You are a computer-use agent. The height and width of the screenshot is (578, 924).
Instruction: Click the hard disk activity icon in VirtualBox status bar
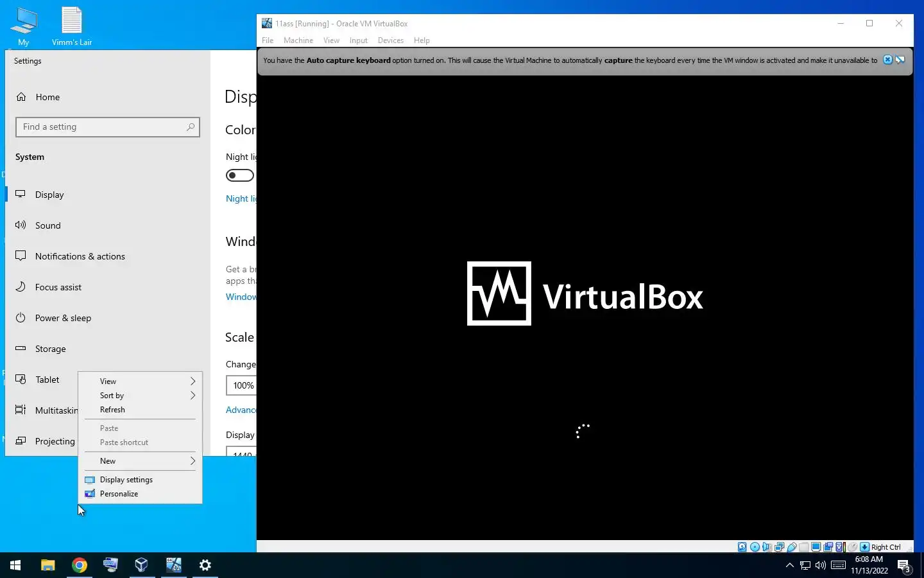[742, 547]
